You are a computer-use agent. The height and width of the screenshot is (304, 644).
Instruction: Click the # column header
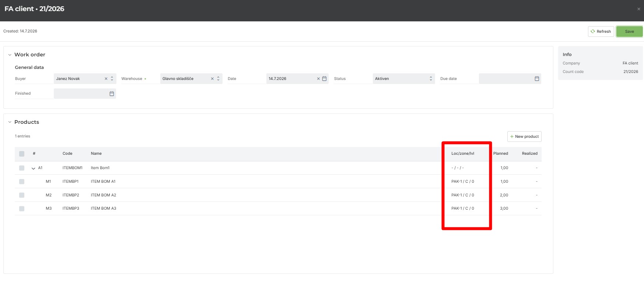(34, 154)
